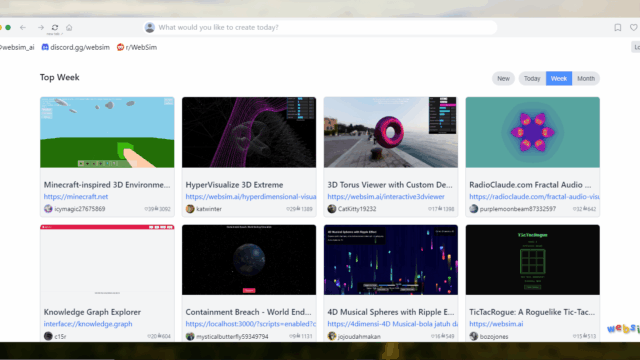Click the localhost:3000 scripts link
The height and width of the screenshot is (360, 640).
(x=251, y=324)
